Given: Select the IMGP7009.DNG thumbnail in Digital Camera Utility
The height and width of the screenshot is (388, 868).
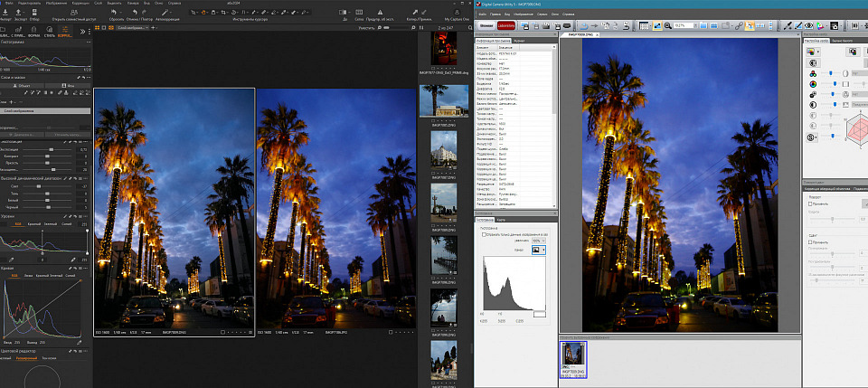Looking at the screenshot, I should tap(572, 360).
